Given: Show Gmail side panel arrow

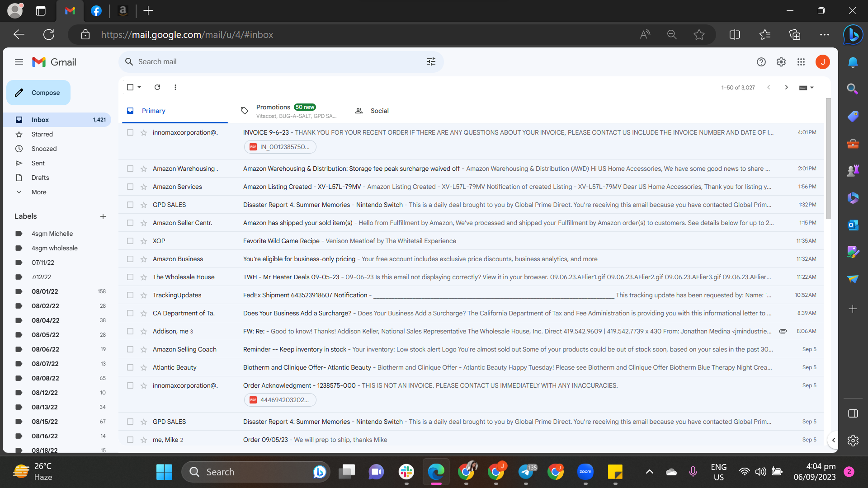Looking at the screenshot, I should (x=833, y=440).
